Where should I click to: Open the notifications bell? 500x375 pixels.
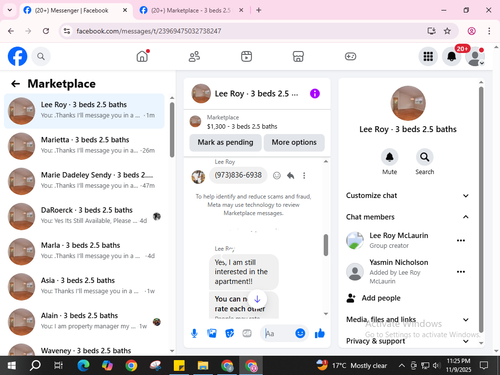(x=452, y=56)
